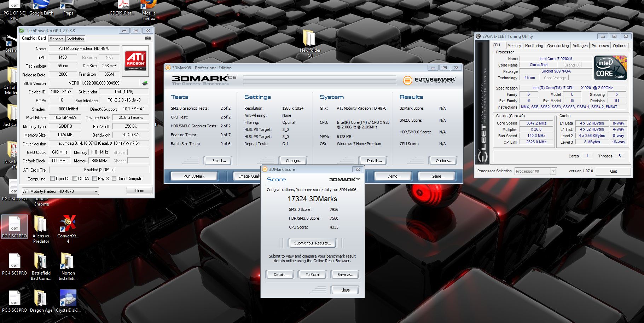This screenshot has width=644, height=323.
Task: Click the Run 3DMark button
Action: pos(194,176)
